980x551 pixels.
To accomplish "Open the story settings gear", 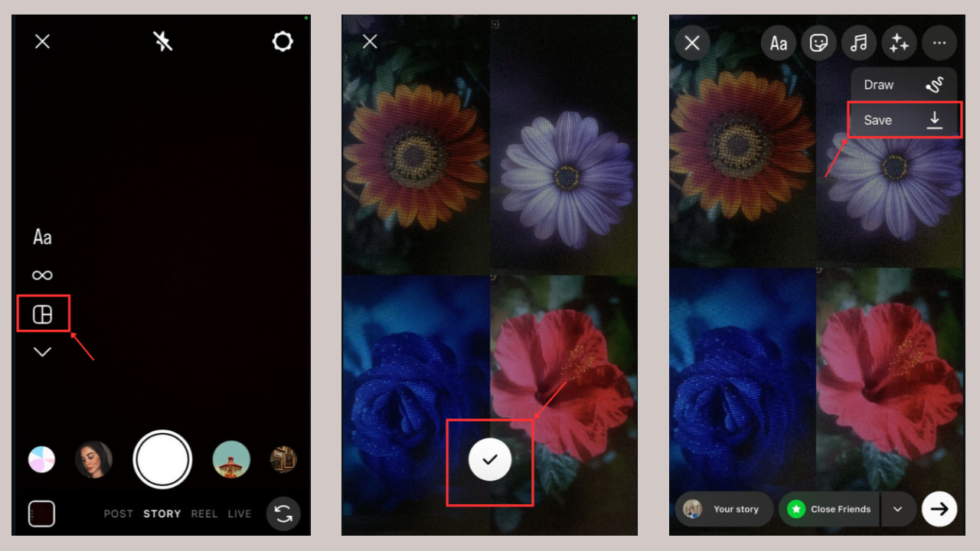I will [283, 41].
